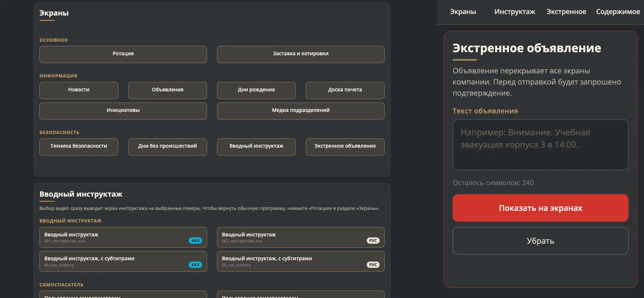Choose video 002_инструктаж_rus card
This screenshot has width=644, height=298.
301,237
